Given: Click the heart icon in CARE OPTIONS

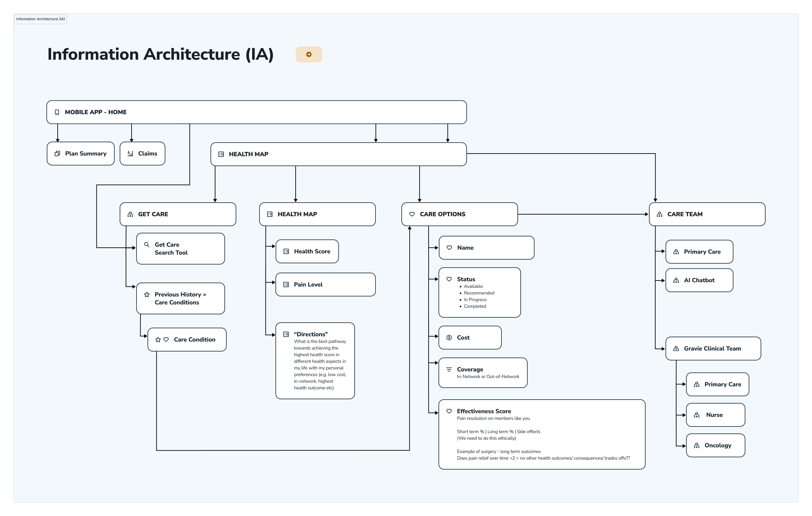Looking at the screenshot, I should pyautogui.click(x=412, y=214).
